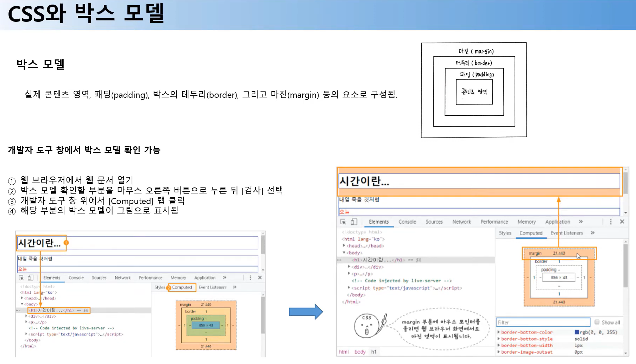Click 856 × 43 content box in right box model
This screenshot has width=636, height=364.
point(559,277)
